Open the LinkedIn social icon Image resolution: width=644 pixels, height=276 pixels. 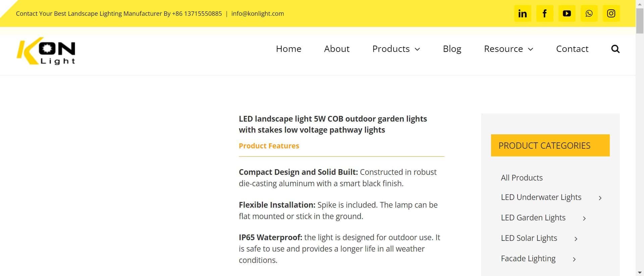[x=522, y=13]
